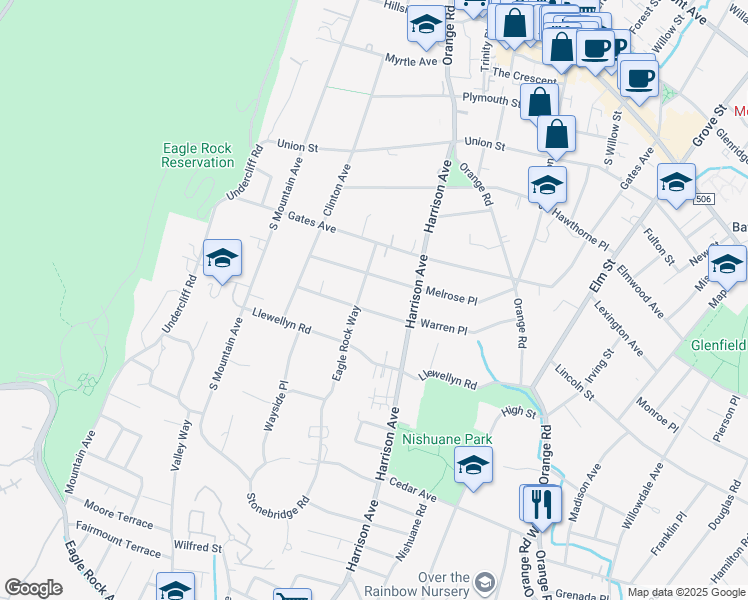Select the Fairmount Terrace label

click(118, 540)
